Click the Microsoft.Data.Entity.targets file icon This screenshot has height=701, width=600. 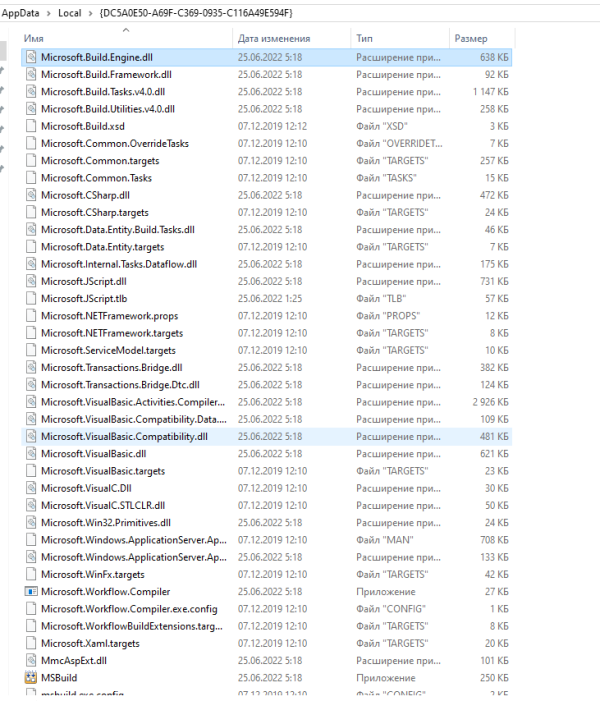point(31,247)
